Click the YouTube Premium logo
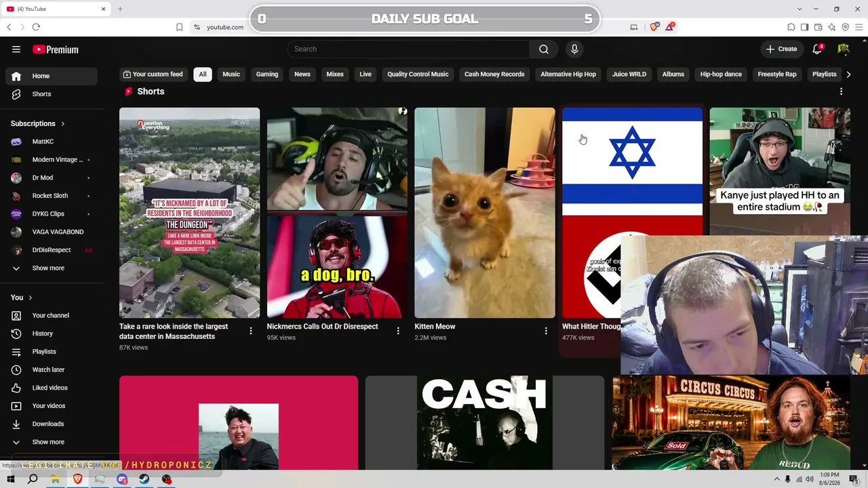Screen dimensions: 868x488 tap(56, 49)
